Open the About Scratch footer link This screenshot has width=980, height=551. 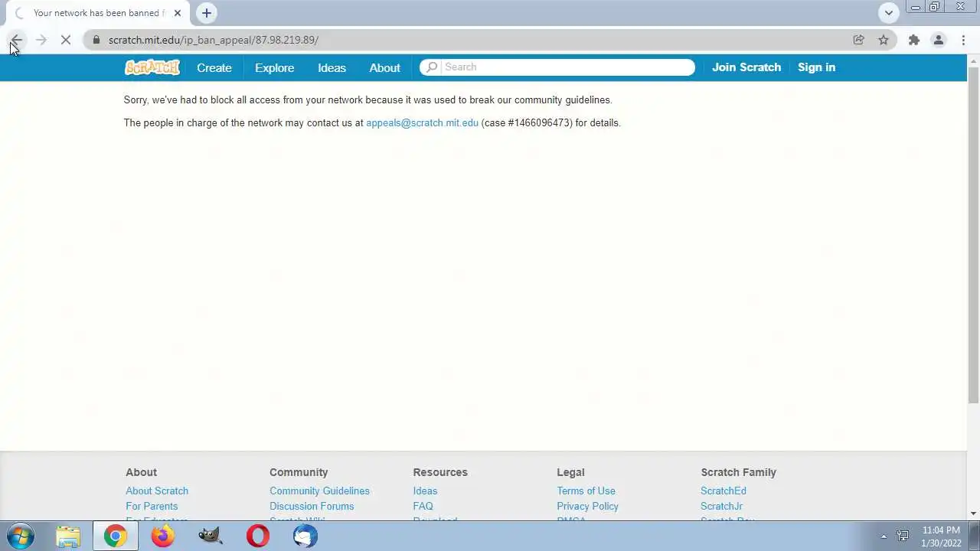pyautogui.click(x=157, y=491)
